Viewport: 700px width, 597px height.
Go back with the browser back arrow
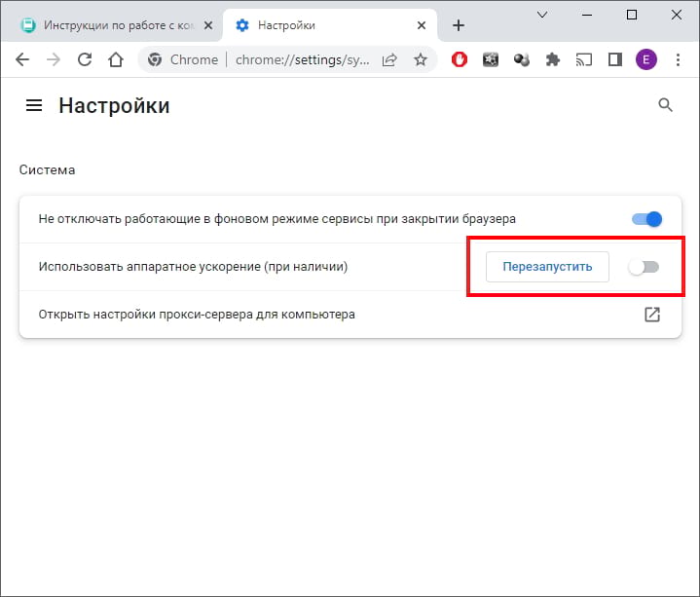(21, 59)
